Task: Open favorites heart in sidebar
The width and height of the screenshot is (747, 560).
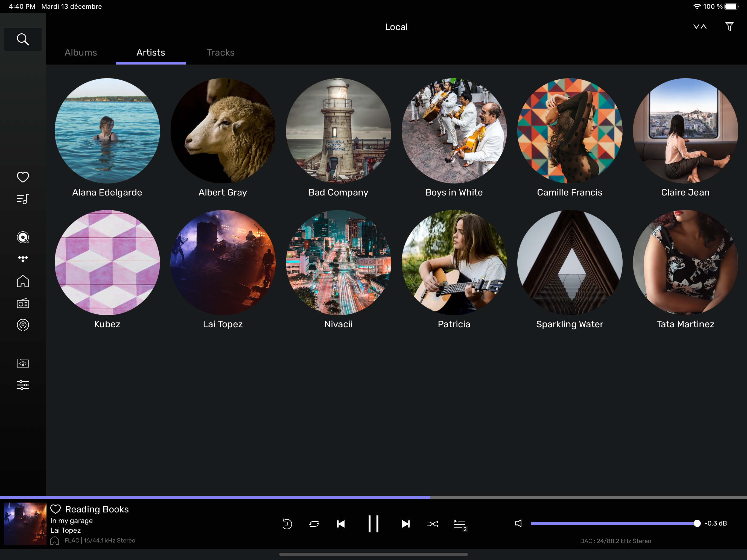Action: (x=23, y=177)
